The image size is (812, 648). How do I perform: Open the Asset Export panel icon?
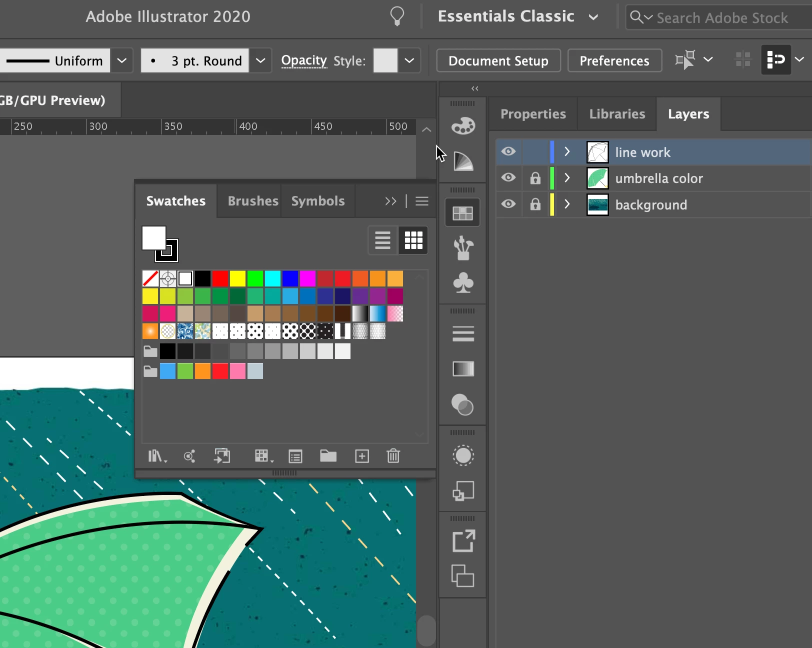pyautogui.click(x=463, y=540)
